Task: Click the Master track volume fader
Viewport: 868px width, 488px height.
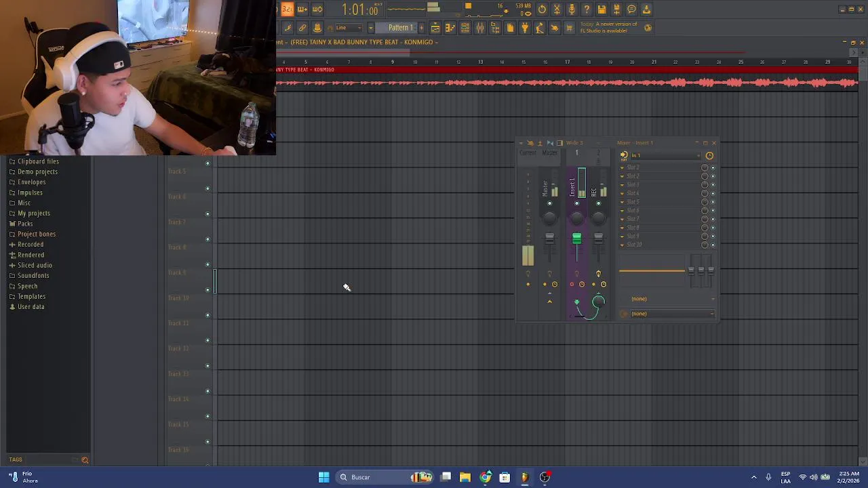Action: click(x=549, y=238)
